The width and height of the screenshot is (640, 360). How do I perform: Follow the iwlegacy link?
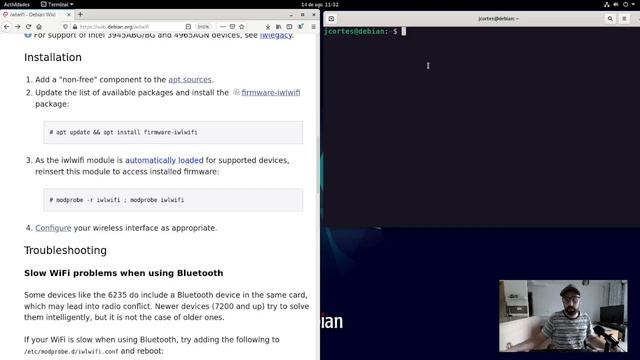point(276,36)
